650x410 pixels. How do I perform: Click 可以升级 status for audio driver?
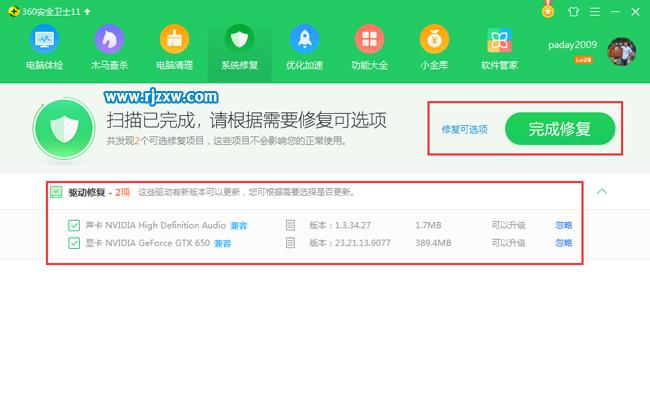coord(509,225)
